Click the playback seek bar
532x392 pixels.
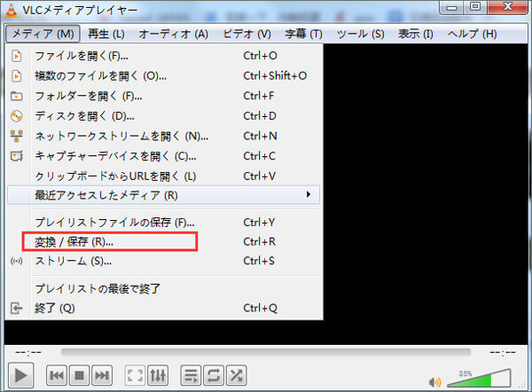(x=266, y=352)
